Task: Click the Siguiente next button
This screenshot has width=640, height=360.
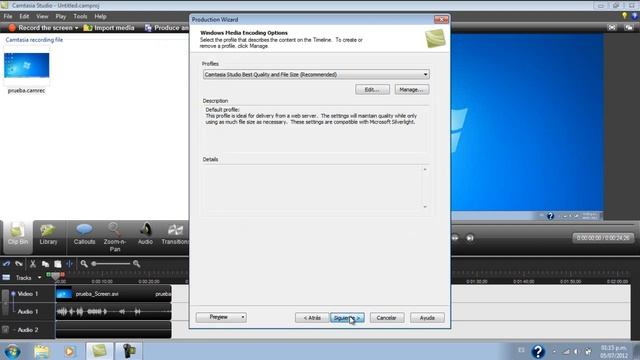Action: 347,318
